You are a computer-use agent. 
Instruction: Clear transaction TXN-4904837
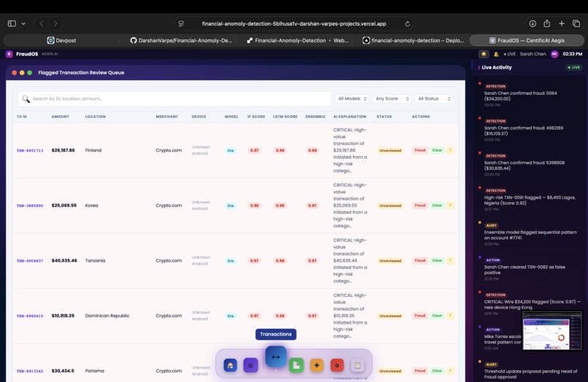tap(437, 260)
